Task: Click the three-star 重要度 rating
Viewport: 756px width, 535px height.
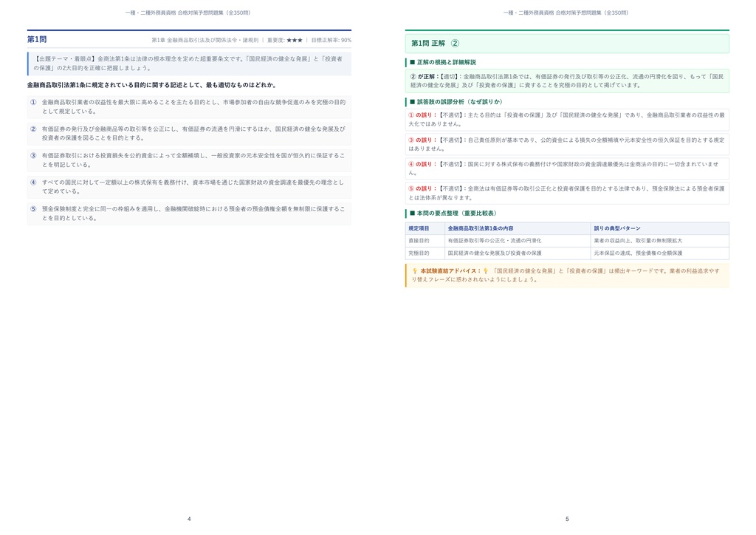Action: pyautogui.click(x=295, y=40)
